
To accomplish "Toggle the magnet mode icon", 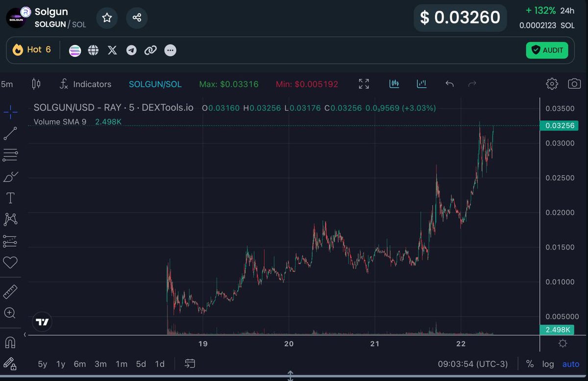I will click(x=10, y=342).
